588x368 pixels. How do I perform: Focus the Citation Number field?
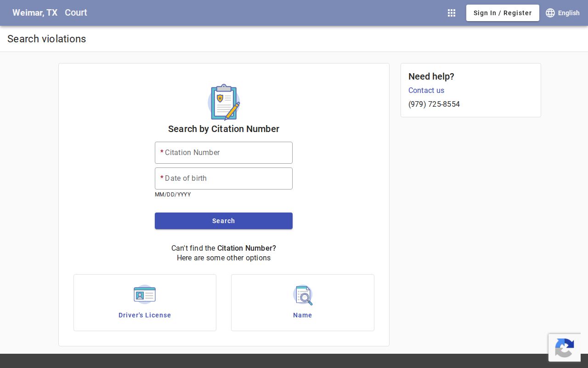coord(224,153)
